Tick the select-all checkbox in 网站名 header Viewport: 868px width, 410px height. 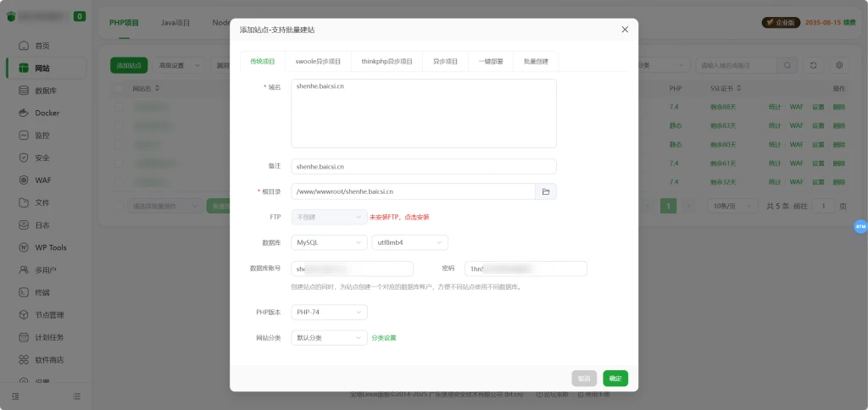tap(119, 88)
